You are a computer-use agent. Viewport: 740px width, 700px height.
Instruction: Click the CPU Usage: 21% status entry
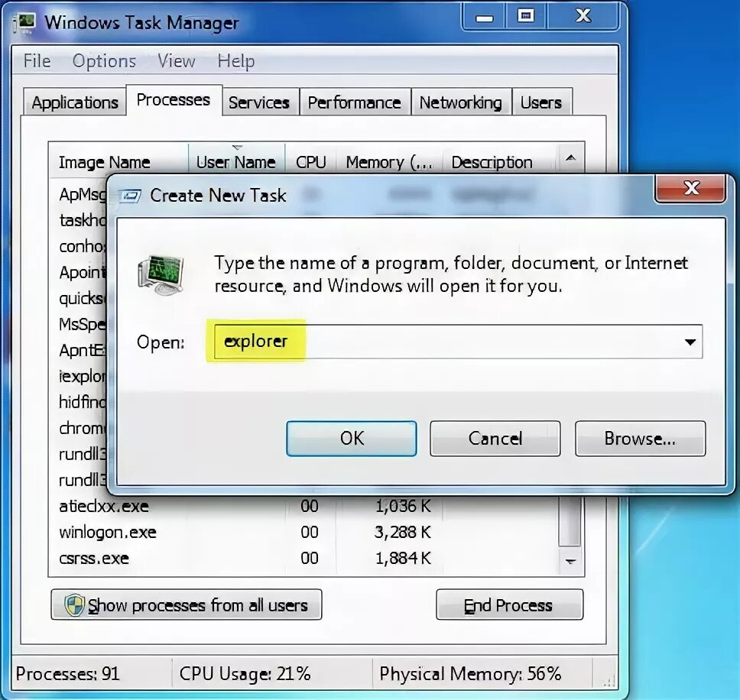tap(245, 673)
